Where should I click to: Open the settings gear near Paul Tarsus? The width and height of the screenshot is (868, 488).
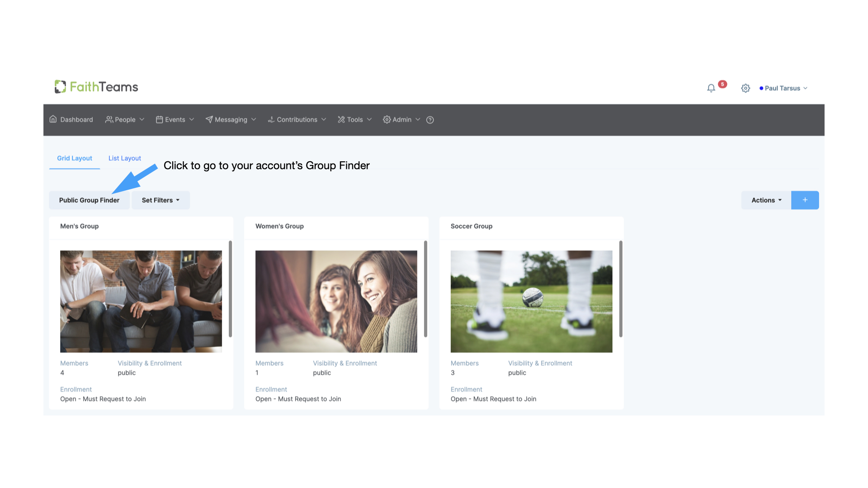(745, 88)
